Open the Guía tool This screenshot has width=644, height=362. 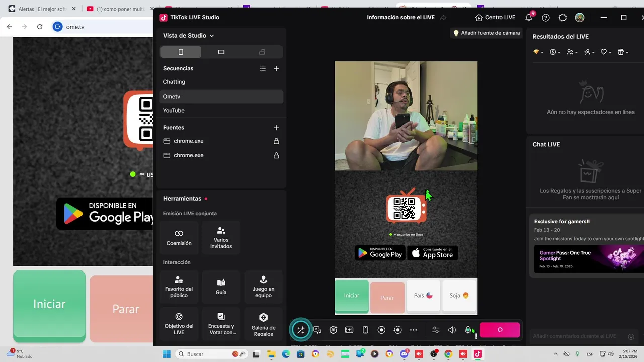pyautogui.click(x=221, y=286)
